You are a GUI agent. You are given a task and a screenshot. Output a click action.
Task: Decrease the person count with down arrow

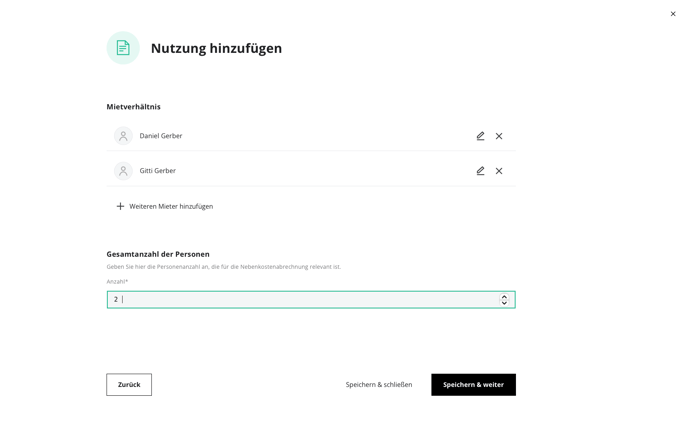point(504,302)
